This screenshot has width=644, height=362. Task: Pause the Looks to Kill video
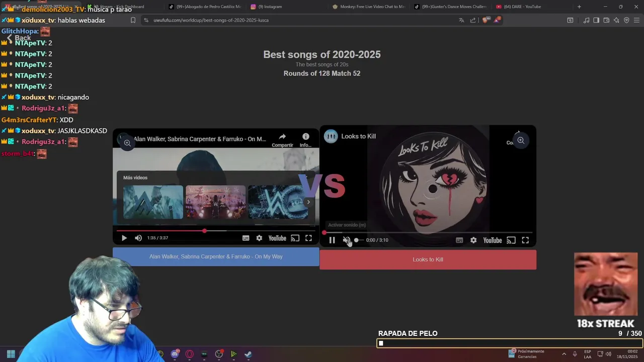(332, 240)
